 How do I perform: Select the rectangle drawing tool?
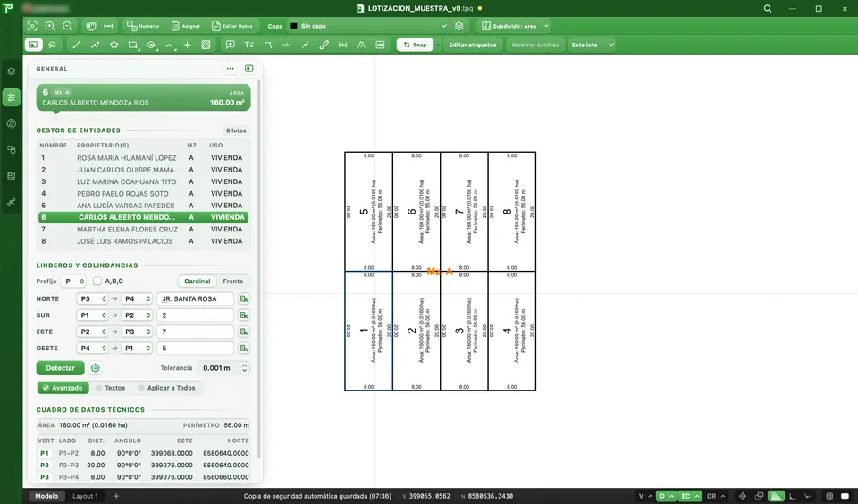(132, 45)
